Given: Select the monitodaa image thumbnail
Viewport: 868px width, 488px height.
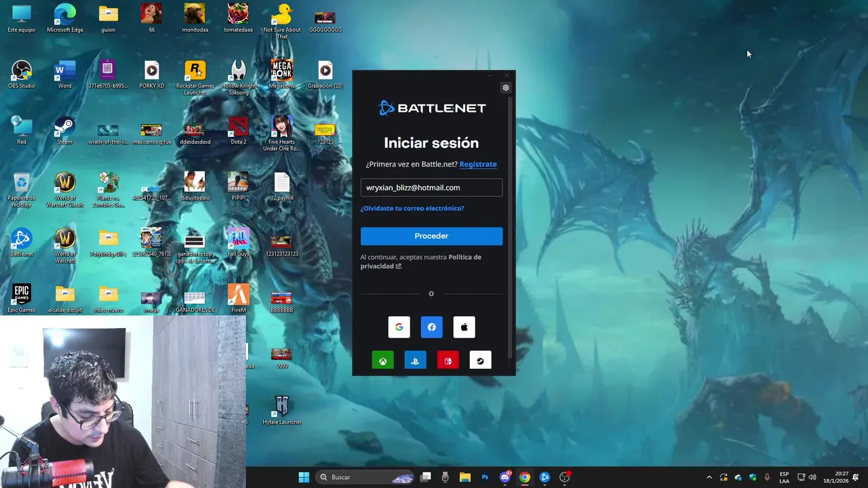Looking at the screenshot, I should 195,19.
